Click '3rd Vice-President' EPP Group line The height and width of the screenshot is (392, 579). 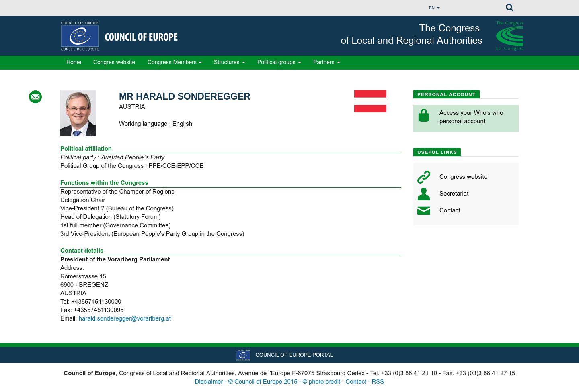pos(152,234)
